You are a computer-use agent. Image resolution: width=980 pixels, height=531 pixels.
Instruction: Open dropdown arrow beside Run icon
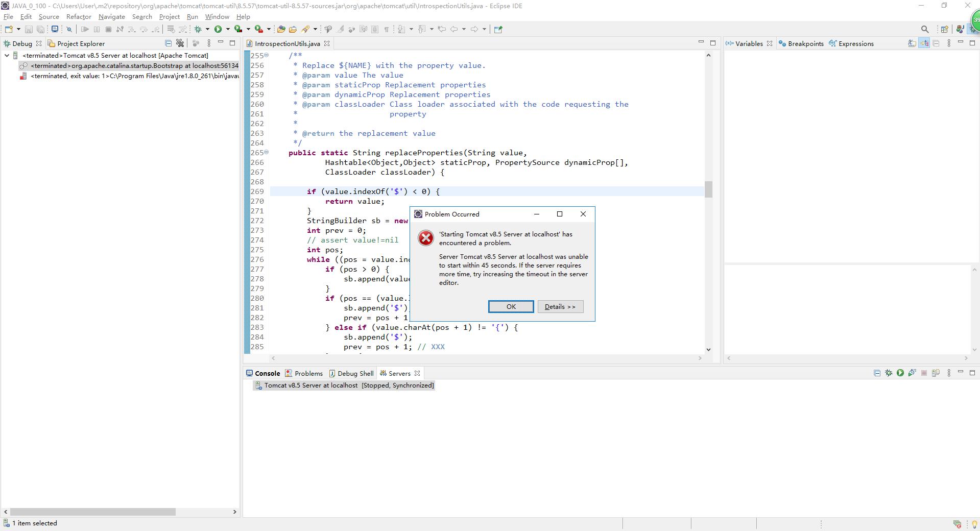click(228, 29)
